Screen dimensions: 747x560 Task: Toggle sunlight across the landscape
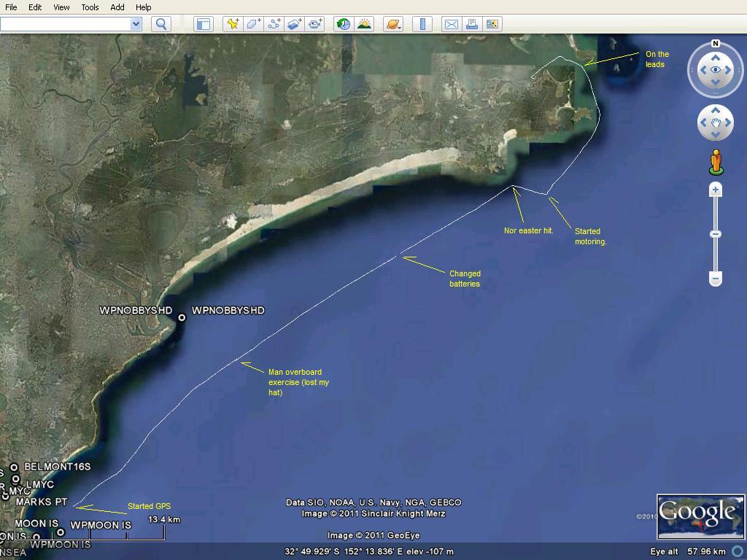[363, 24]
